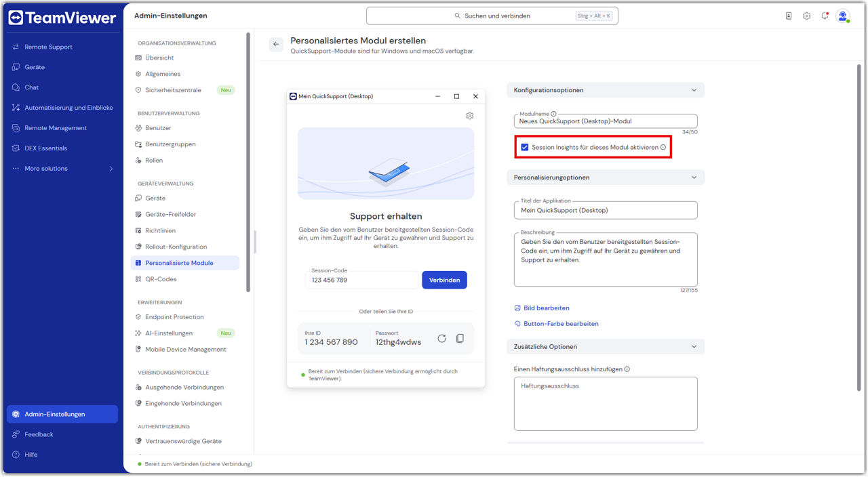
Task: Expand More solutions chevron
Action: (111, 169)
